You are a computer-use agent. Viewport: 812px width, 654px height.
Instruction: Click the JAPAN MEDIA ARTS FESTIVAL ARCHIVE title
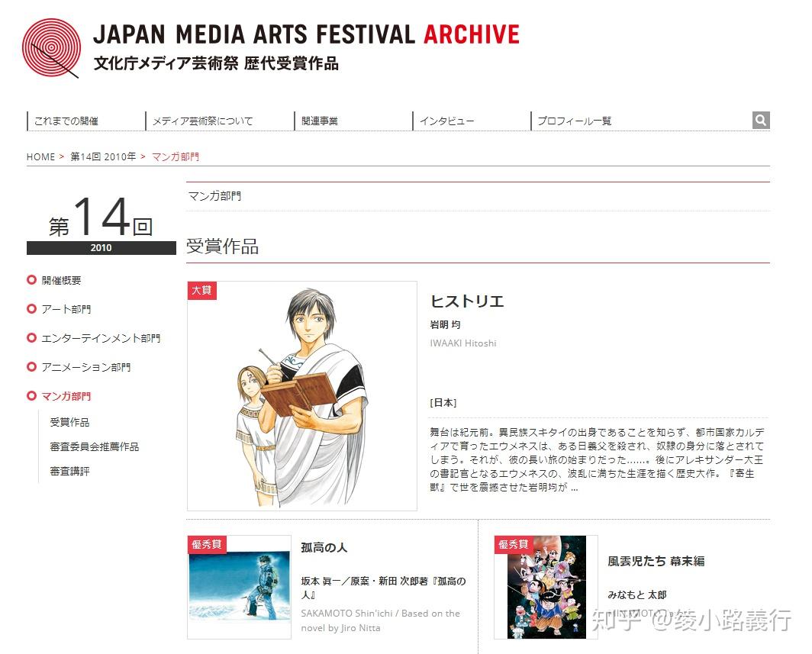click(306, 34)
